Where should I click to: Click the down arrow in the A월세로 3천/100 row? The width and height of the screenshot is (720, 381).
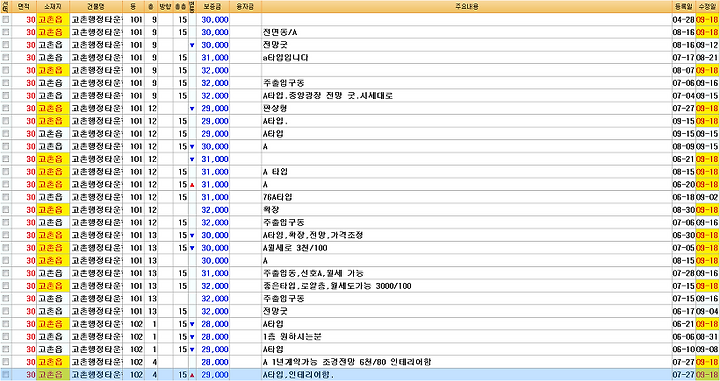[192, 248]
